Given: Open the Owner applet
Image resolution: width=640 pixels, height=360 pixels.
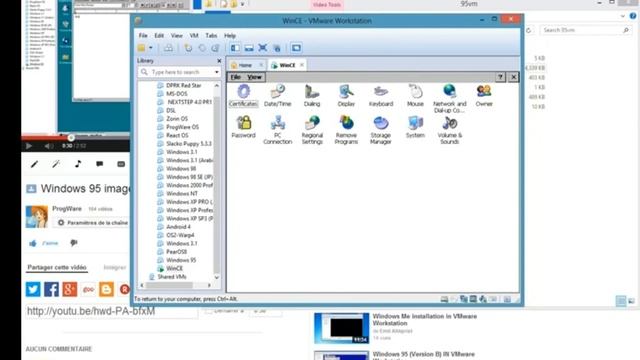Looking at the screenshot, I should [484, 96].
